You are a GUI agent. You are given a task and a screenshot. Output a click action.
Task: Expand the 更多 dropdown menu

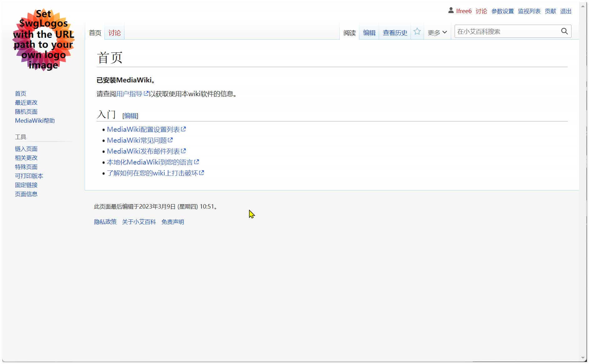pos(437,32)
